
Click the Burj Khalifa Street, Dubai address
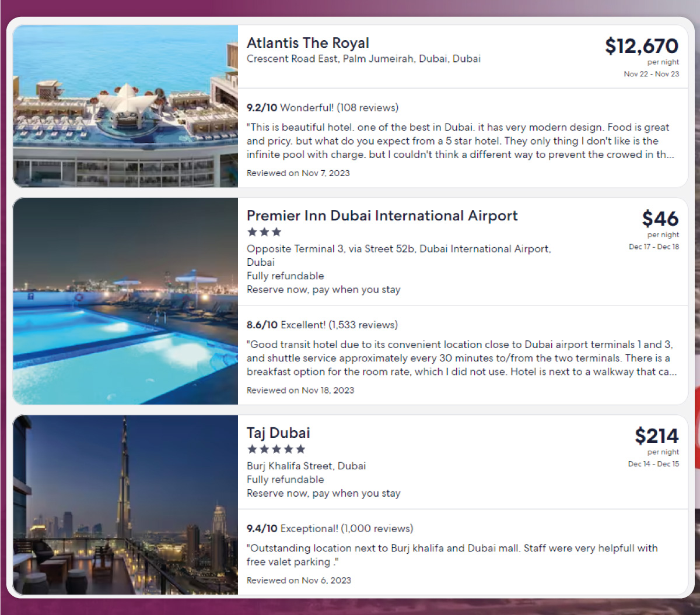point(306,466)
